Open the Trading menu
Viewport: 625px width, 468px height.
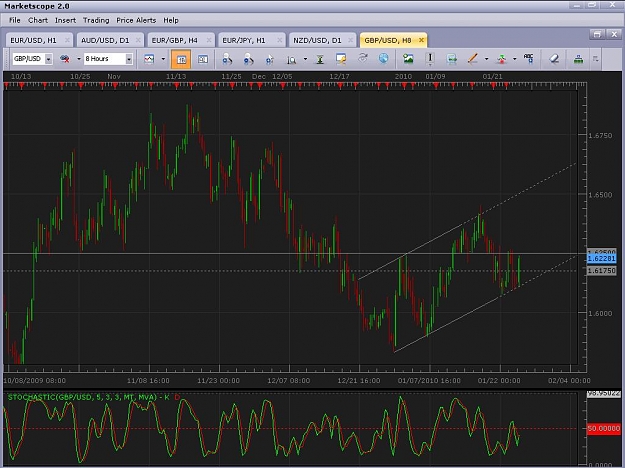pyautogui.click(x=96, y=20)
